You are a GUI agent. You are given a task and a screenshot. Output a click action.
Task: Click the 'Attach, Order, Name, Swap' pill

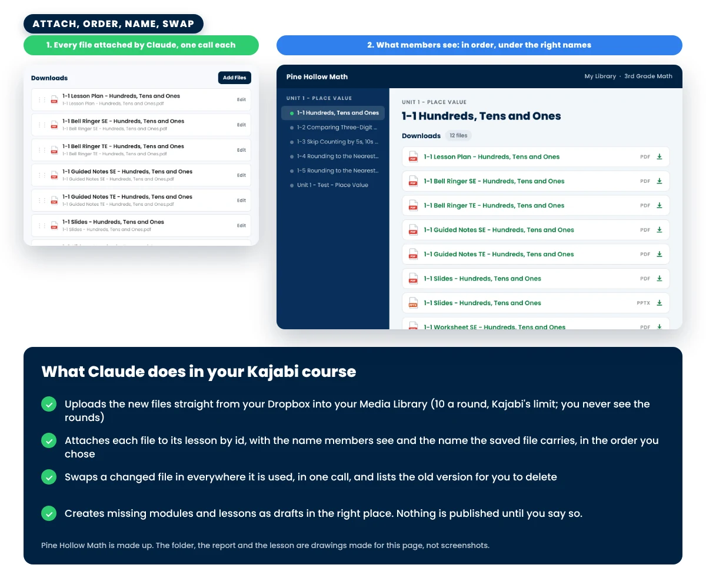point(114,24)
